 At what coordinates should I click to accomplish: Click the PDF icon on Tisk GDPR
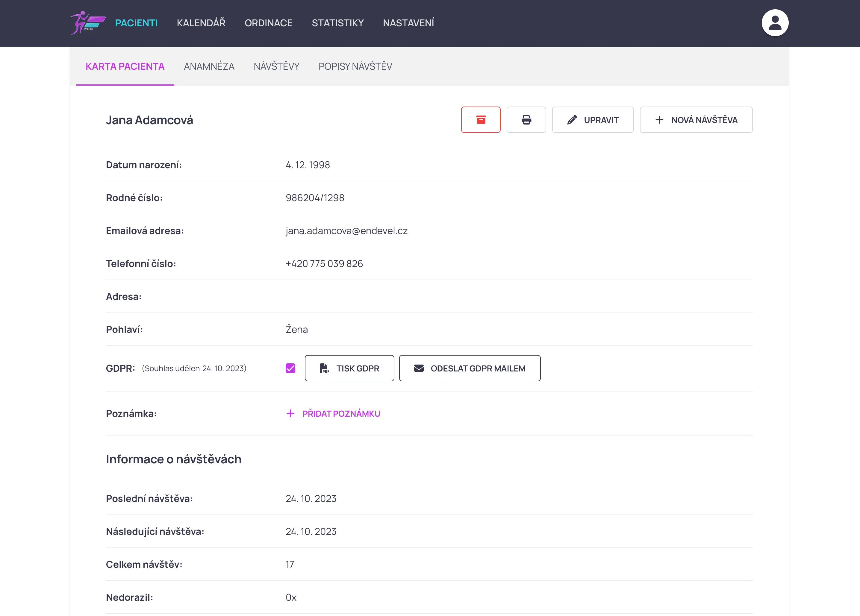tap(324, 368)
